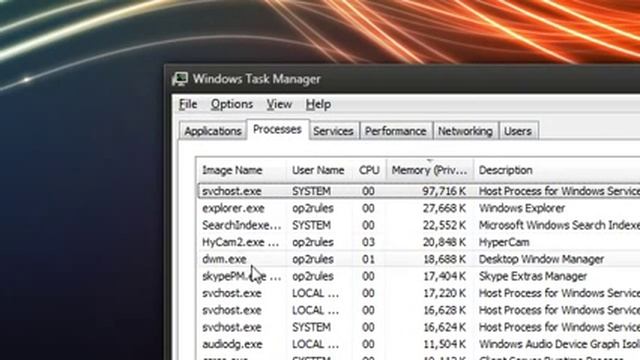The image size is (640, 360).
Task: Open the File menu
Action: click(188, 104)
